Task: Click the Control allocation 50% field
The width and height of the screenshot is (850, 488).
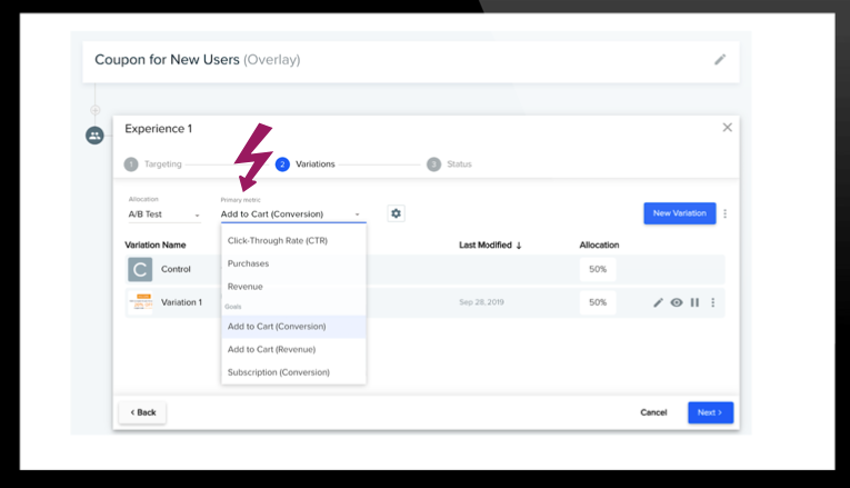Action: [x=597, y=269]
